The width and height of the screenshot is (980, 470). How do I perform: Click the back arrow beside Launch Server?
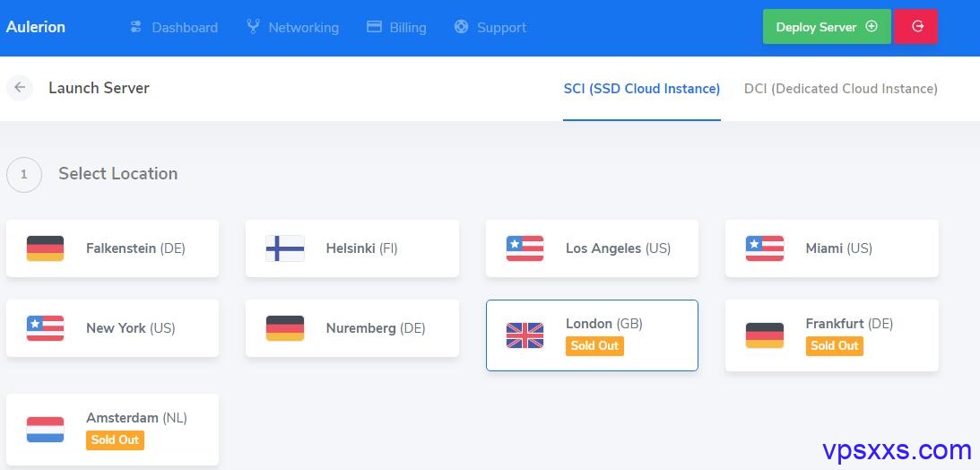click(x=20, y=88)
